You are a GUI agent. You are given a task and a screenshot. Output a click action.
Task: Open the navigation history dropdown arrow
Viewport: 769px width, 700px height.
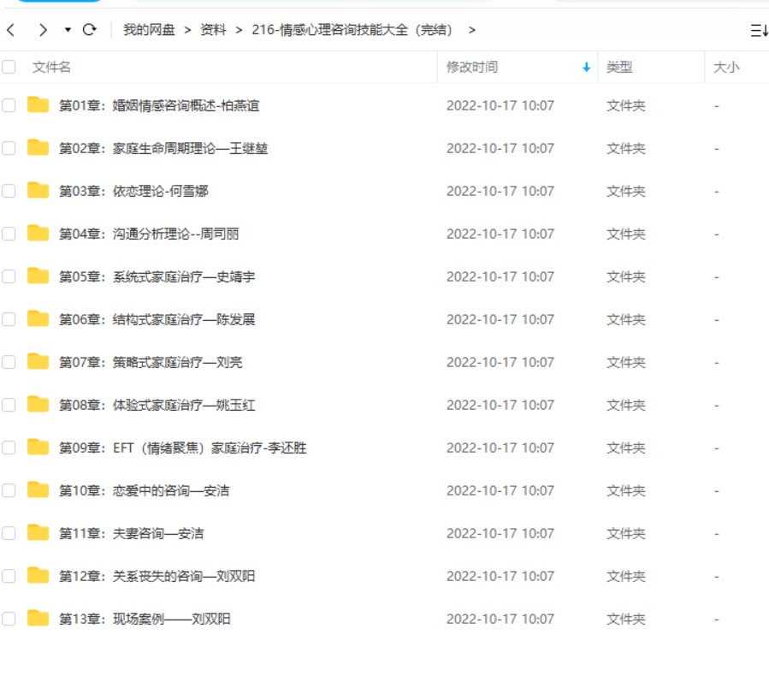point(68,30)
